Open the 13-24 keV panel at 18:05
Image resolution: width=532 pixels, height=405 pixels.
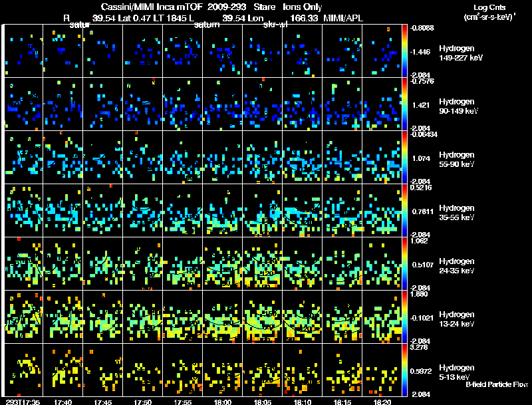point(262,317)
